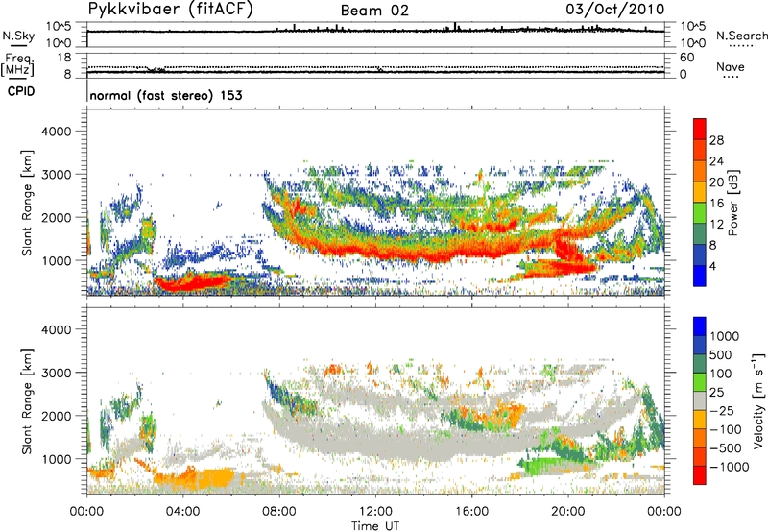Select the text 'normal (fast stereo) 153'
Viewport: 768px width, 532px height.
click(166, 95)
